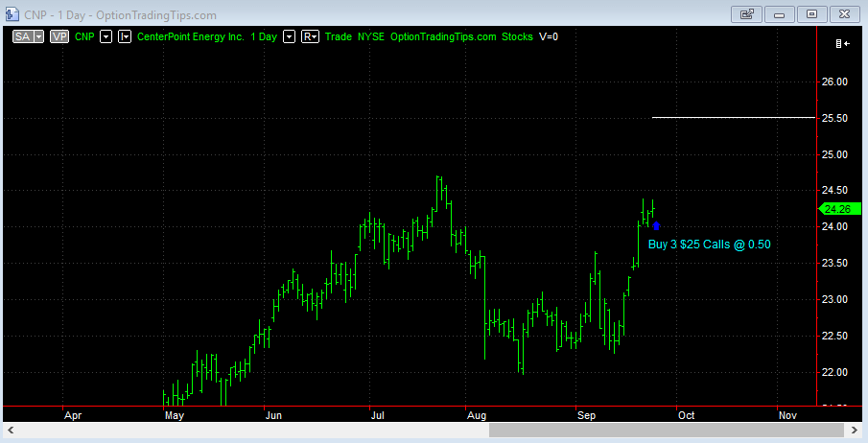Click the Jul label on time axis
Viewport: 868px width, 443px height.
378,415
